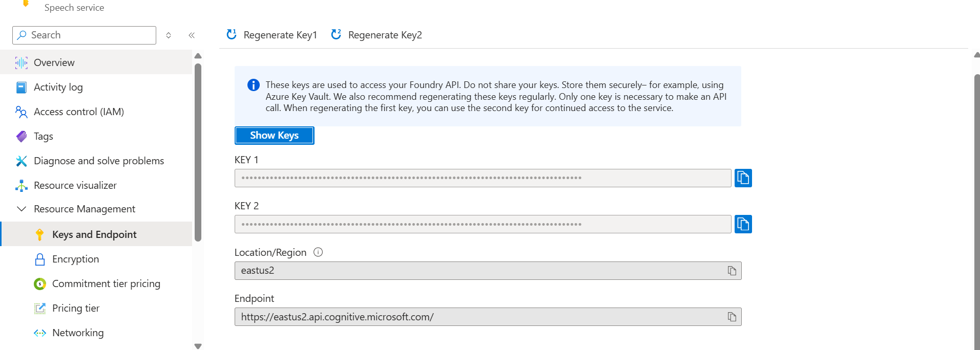Collapse the sidebar menu with double chevron
The height and width of the screenshot is (350, 980).
[x=192, y=35]
